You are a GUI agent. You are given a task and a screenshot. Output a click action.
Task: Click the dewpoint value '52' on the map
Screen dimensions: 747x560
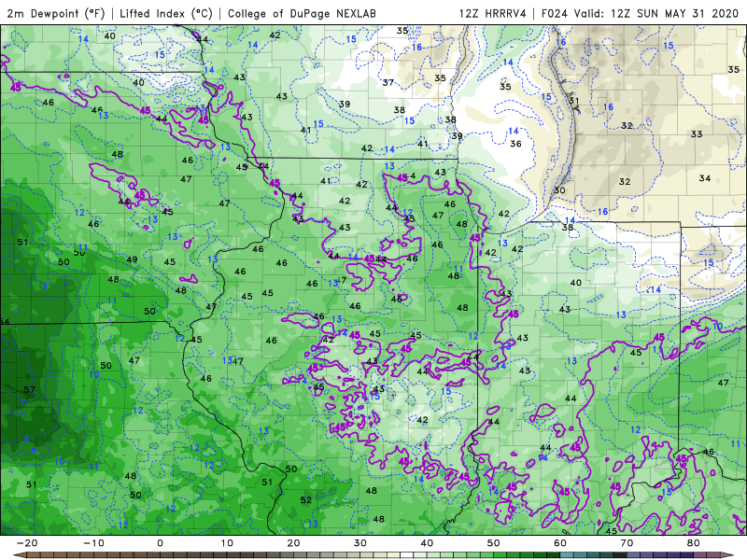pyautogui.click(x=306, y=500)
